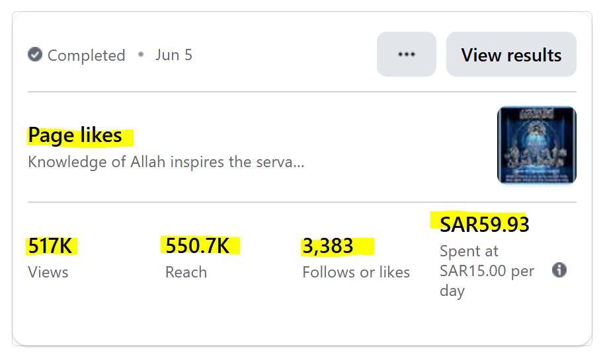The width and height of the screenshot is (603, 364).
Task: Click the Page likes ad title
Action: [x=75, y=135]
